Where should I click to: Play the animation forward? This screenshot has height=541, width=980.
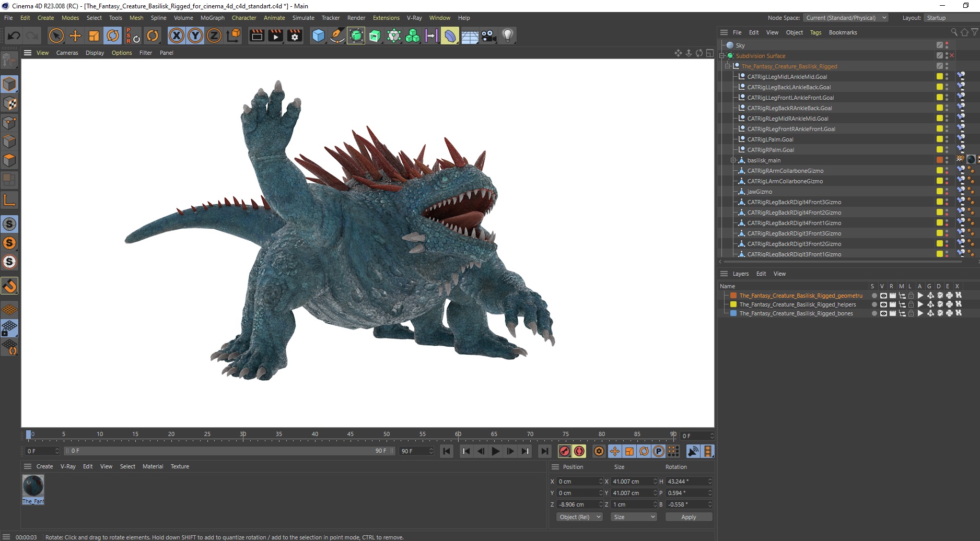click(x=496, y=451)
